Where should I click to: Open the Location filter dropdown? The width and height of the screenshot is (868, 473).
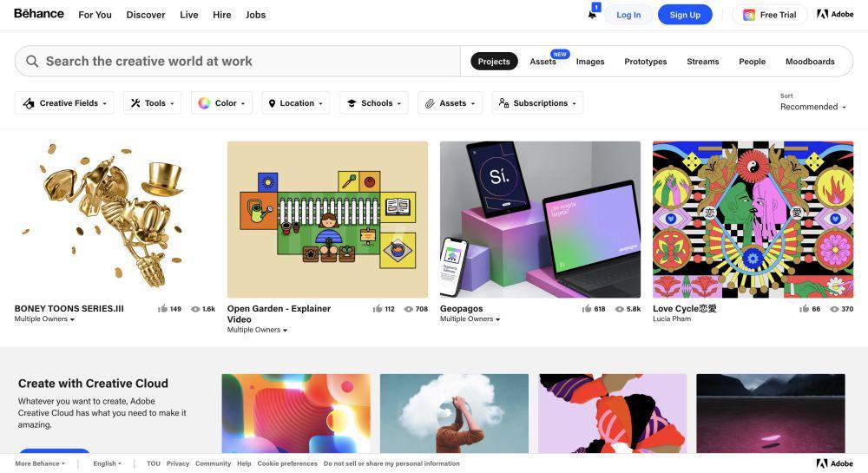pyautogui.click(x=296, y=103)
